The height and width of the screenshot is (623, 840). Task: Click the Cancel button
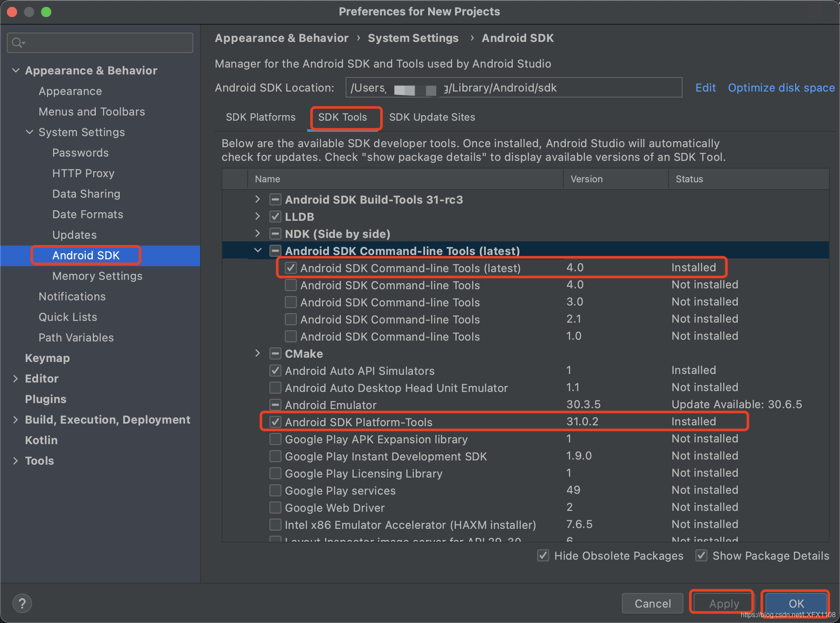pyautogui.click(x=652, y=603)
